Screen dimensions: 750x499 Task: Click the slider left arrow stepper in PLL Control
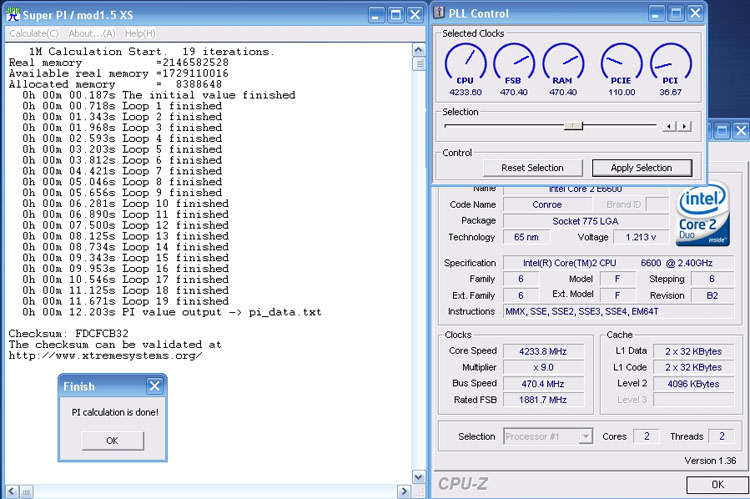[669, 126]
